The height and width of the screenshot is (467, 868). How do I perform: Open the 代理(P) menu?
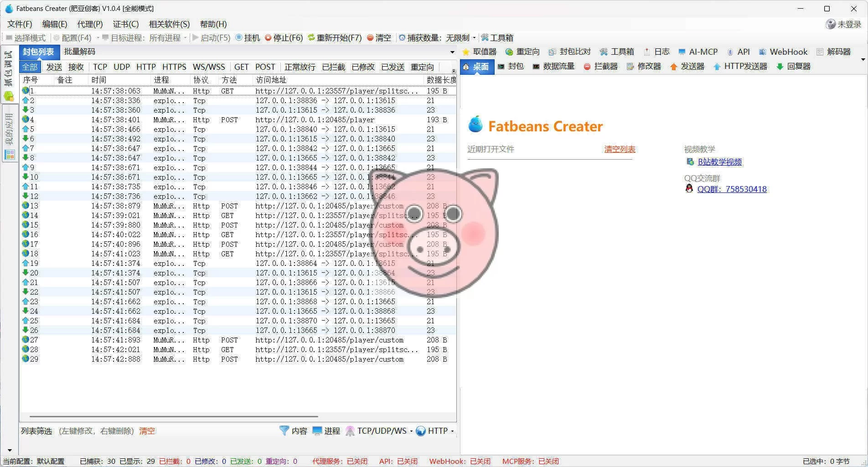pyautogui.click(x=90, y=24)
